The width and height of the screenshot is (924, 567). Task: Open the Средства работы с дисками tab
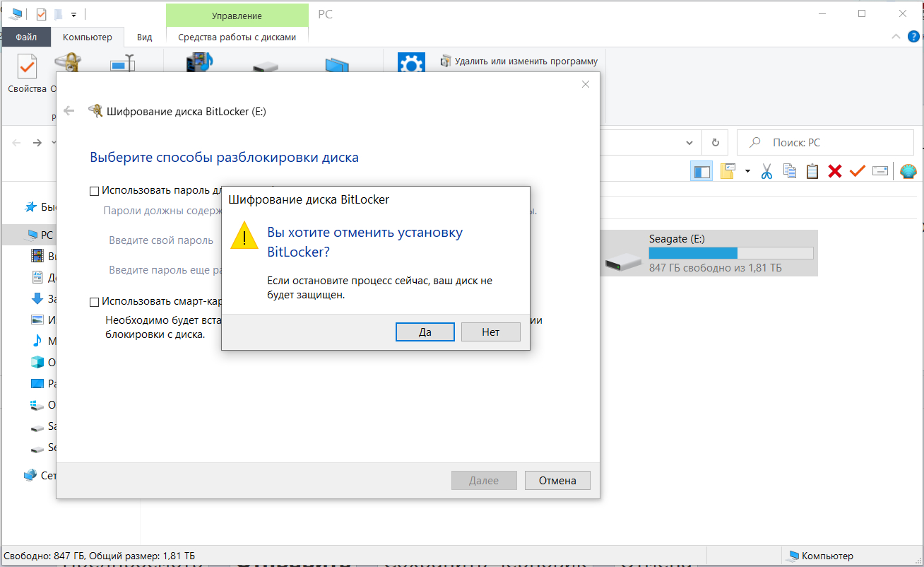(237, 37)
